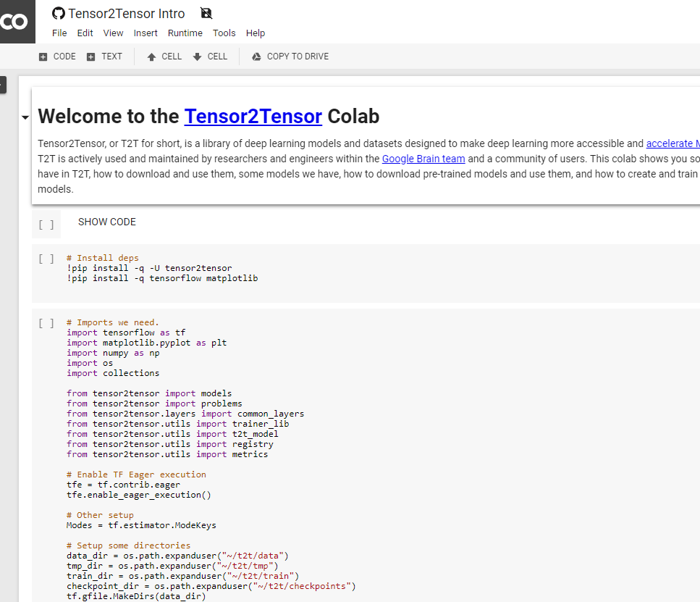Click the checkpoint_dir expanduser code line

[211, 586]
